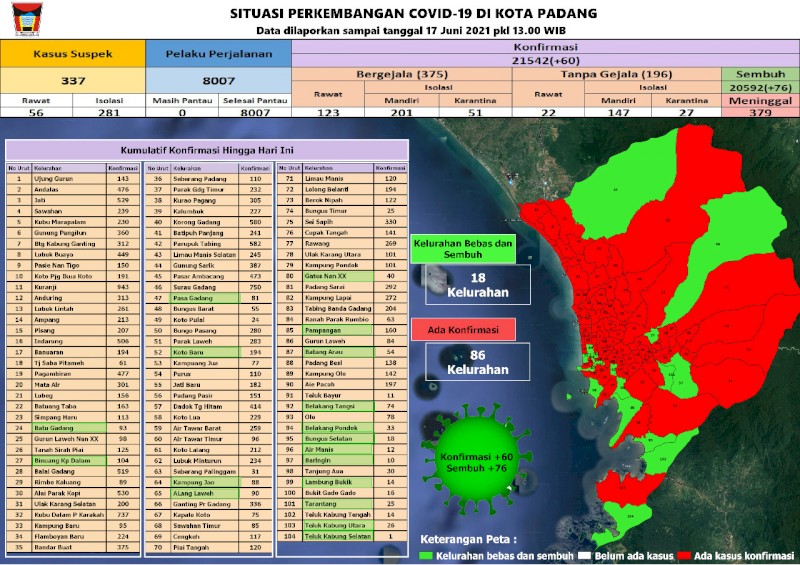This screenshot has height=565, width=800.
Task: Select the highlighted Koto Baru row
Action: coord(209,352)
